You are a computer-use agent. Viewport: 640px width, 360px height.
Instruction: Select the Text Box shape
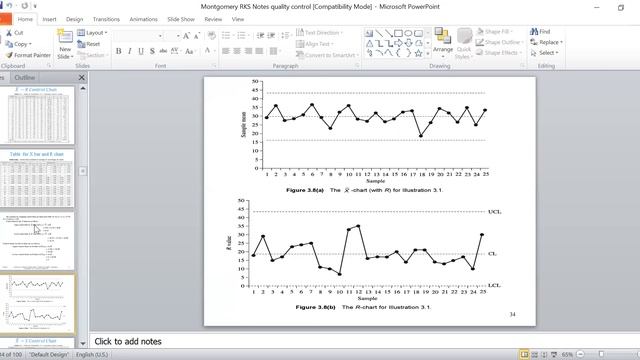pyautogui.click(x=369, y=33)
